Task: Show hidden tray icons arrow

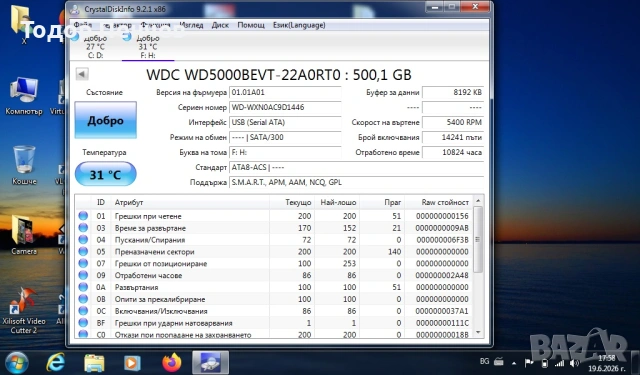Action: [514, 362]
